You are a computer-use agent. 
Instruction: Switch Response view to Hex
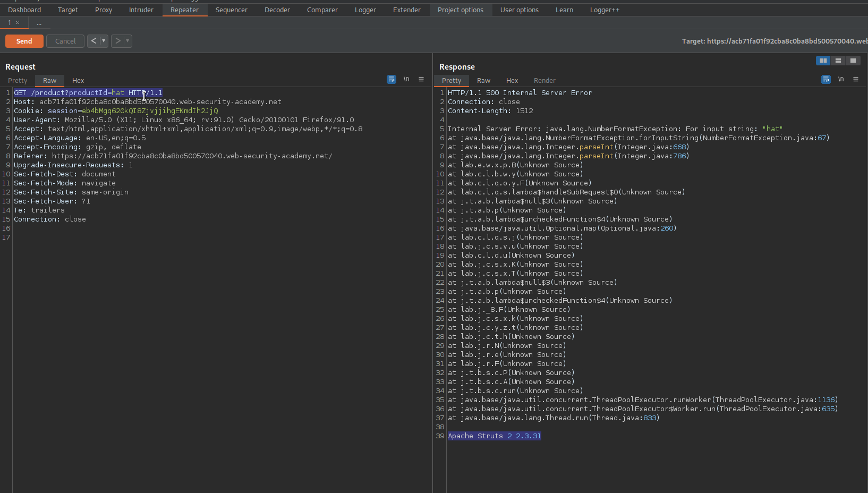coord(512,80)
